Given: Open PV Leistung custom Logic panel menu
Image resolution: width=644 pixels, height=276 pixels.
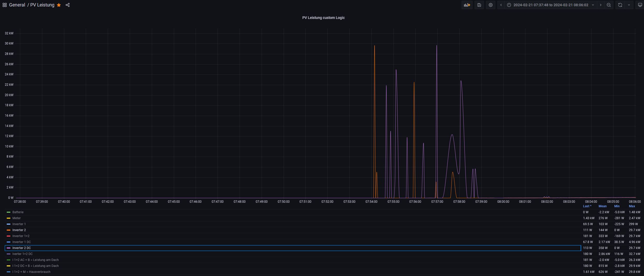Looking at the screenshot, I should (x=323, y=18).
